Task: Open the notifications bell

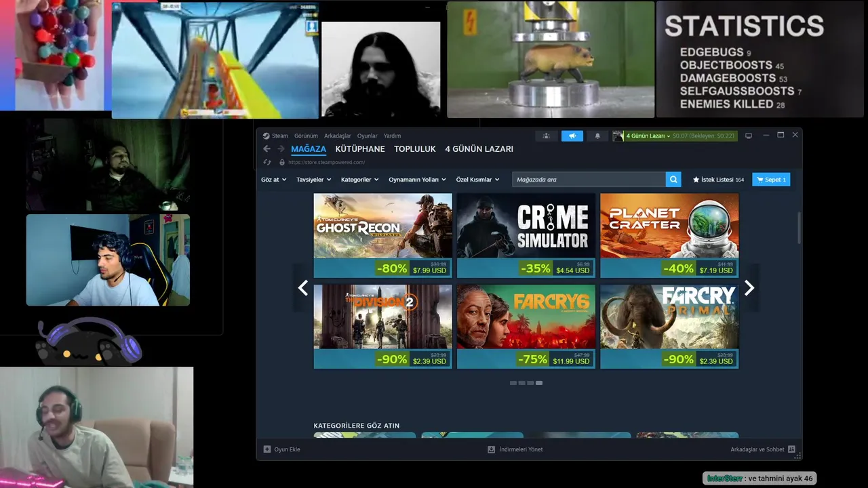Action: tap(597, 136)
